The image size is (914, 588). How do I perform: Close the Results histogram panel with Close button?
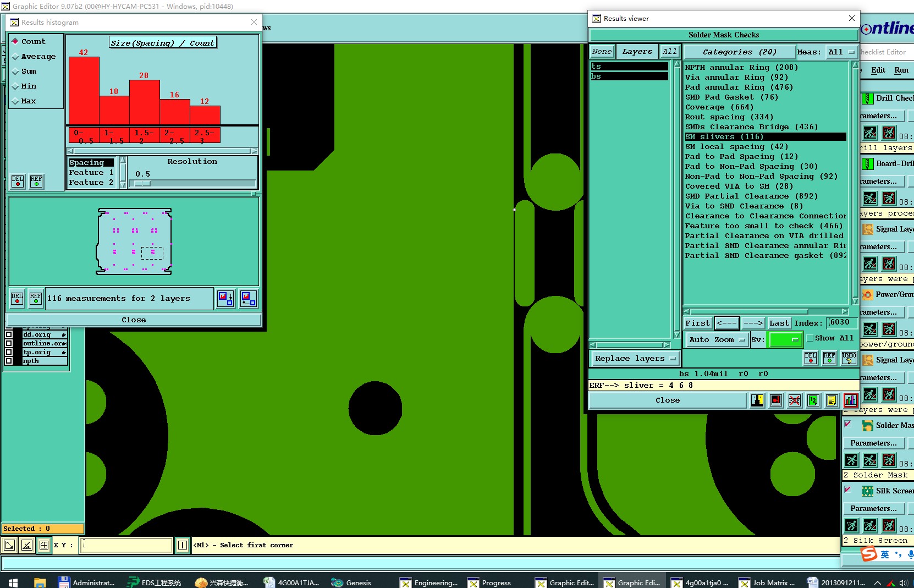tap(134, 320)
